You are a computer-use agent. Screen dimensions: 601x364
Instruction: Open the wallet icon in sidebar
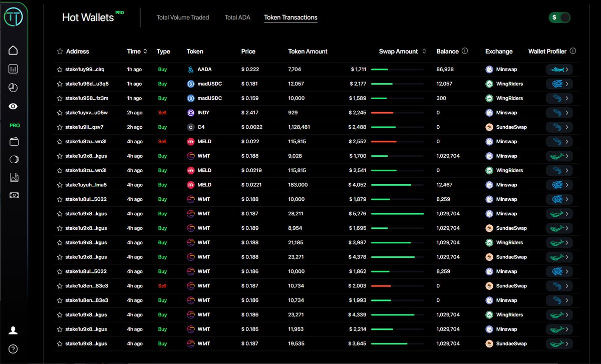(x=14, y=142)
